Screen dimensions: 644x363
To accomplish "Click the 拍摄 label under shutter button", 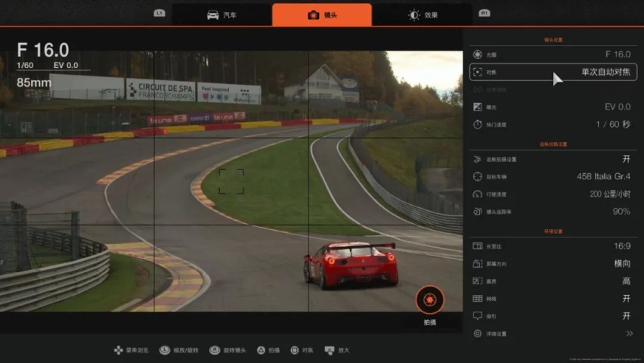I will pos(429,322).
